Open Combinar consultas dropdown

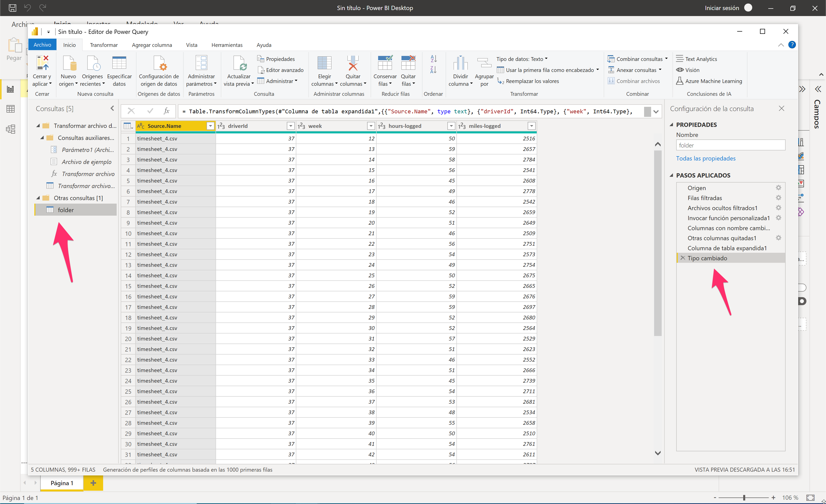[638, 59]
